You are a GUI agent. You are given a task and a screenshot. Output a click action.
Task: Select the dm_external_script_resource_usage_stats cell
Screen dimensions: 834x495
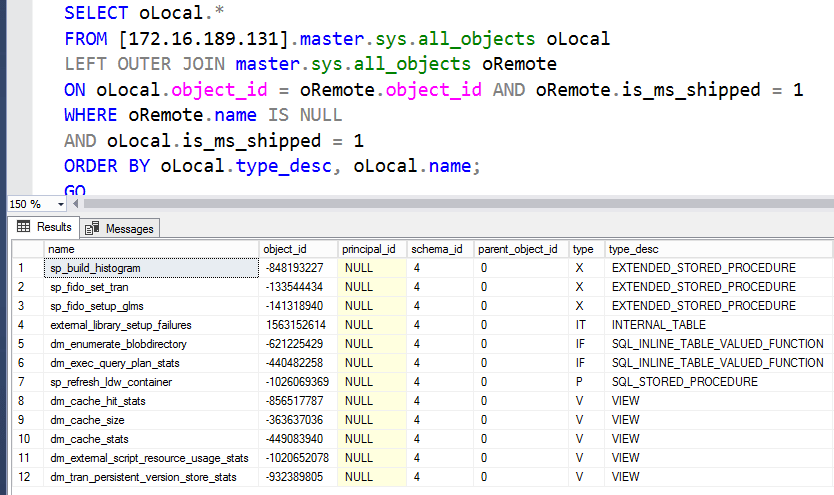point(151,458)
